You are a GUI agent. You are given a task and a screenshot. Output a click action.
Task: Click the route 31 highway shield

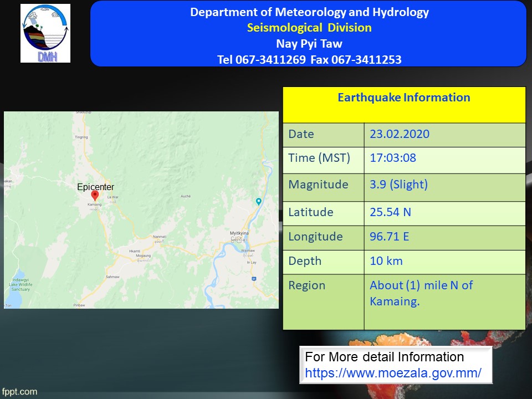(254, 279)
